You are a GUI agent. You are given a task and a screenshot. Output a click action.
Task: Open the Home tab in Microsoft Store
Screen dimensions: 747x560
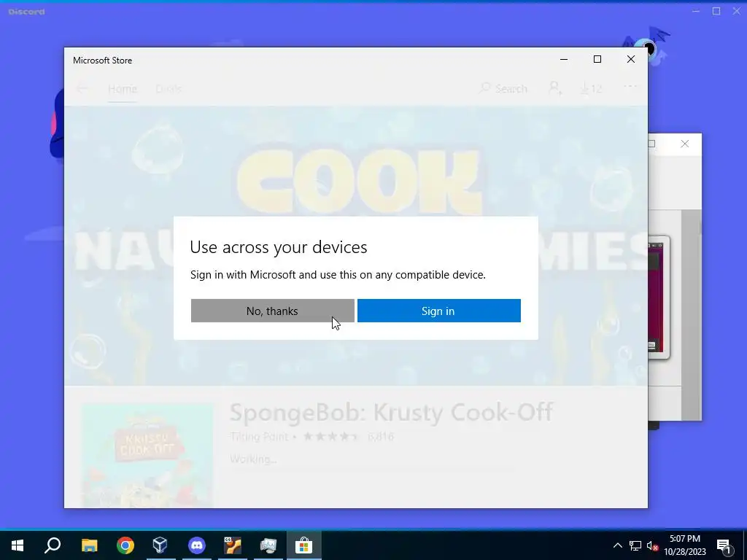(123, 89)
